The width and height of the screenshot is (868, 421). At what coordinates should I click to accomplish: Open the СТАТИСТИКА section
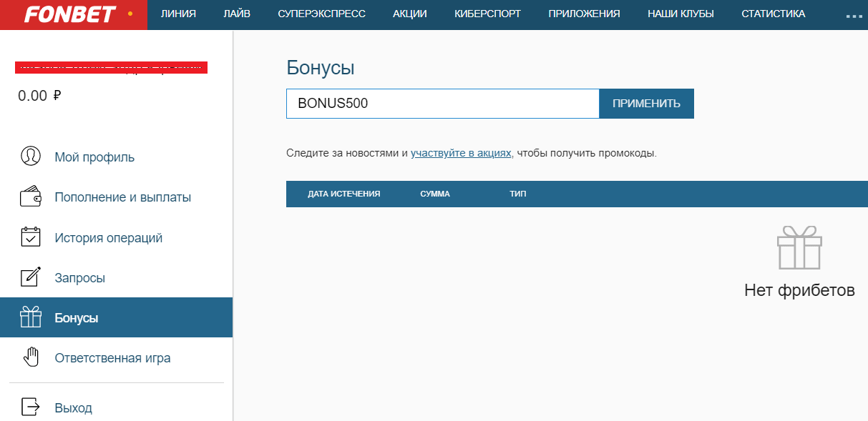point(773,14)
